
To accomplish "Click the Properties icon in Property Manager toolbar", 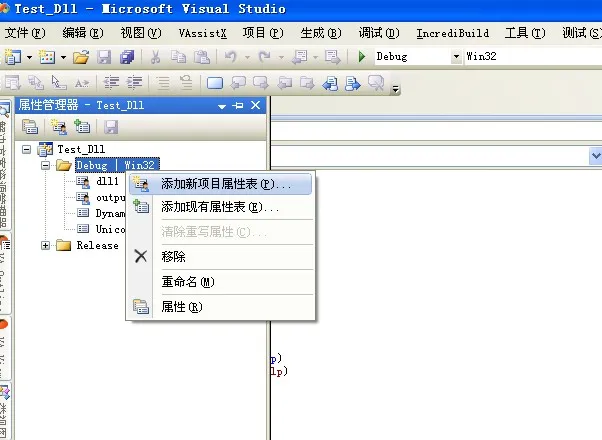I will point(30,127).
